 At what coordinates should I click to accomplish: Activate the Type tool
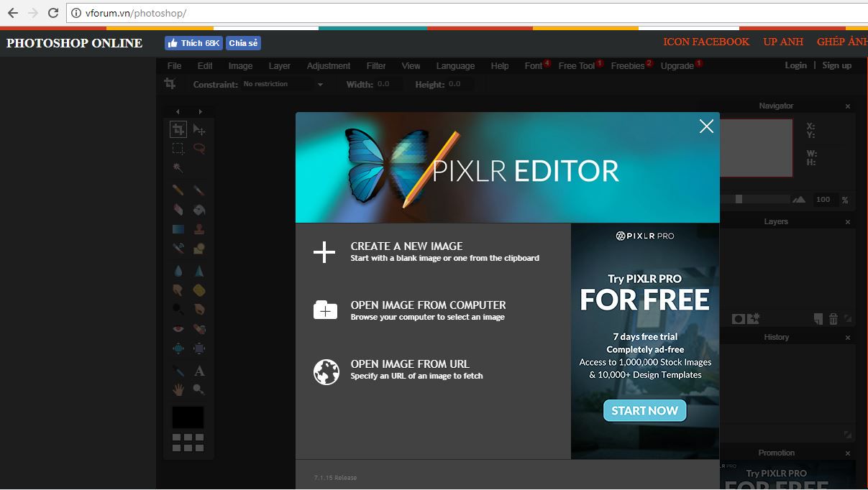point(199,371)
